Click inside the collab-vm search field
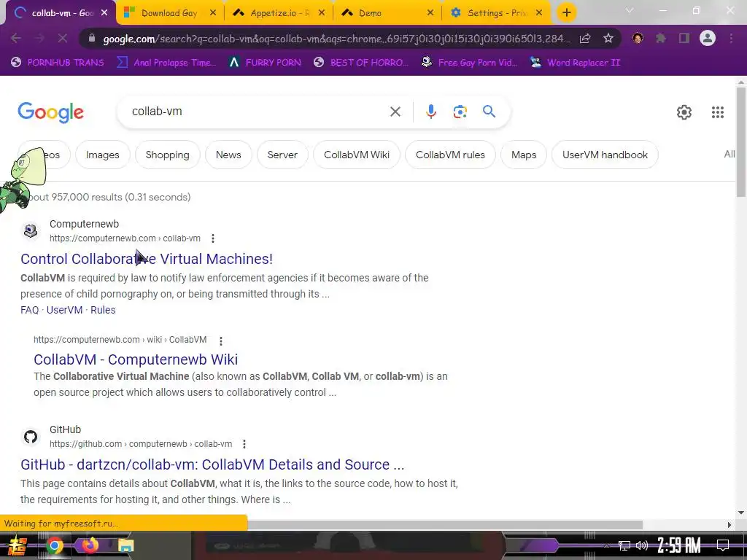The image size is (747, 560). tap(258, 112)
